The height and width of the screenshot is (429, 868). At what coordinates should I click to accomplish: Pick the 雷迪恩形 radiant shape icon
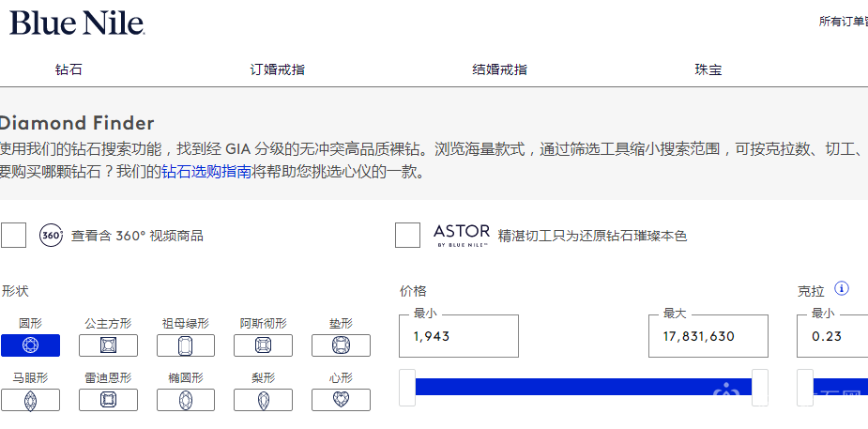click(108, 400)
